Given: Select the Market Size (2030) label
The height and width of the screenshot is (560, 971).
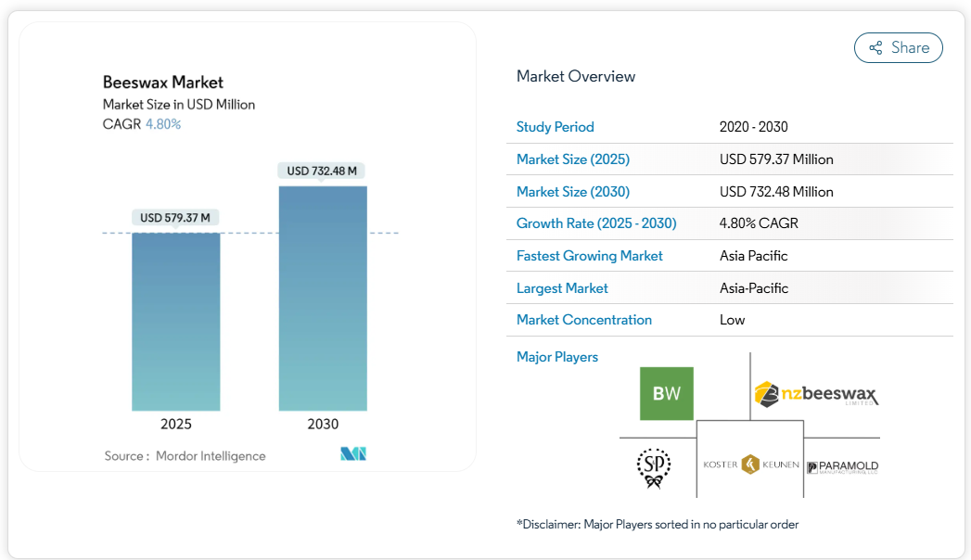Looking at the screenshot, I should pos(572,192).
